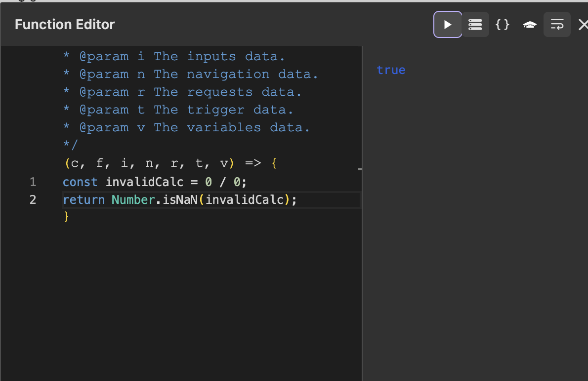
Task: Select the 'true' result output text
Action: click(391, 70)
